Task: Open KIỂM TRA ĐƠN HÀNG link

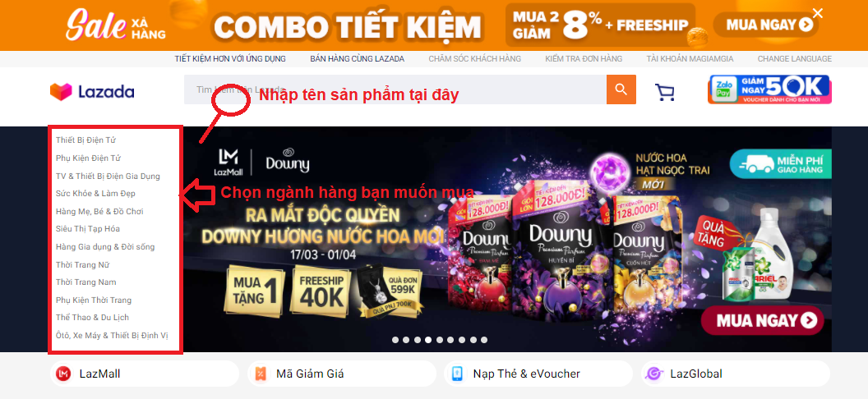Action: tap(584, 58)
